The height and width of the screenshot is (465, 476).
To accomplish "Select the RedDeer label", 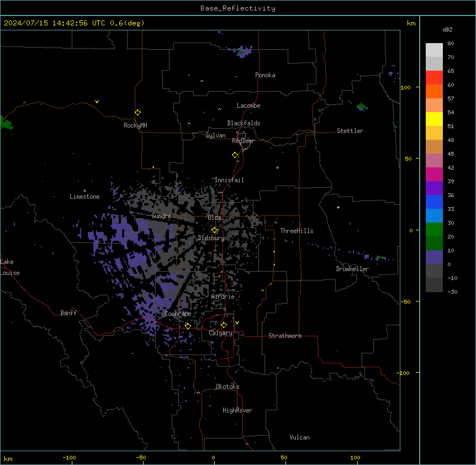I will 243,141.
